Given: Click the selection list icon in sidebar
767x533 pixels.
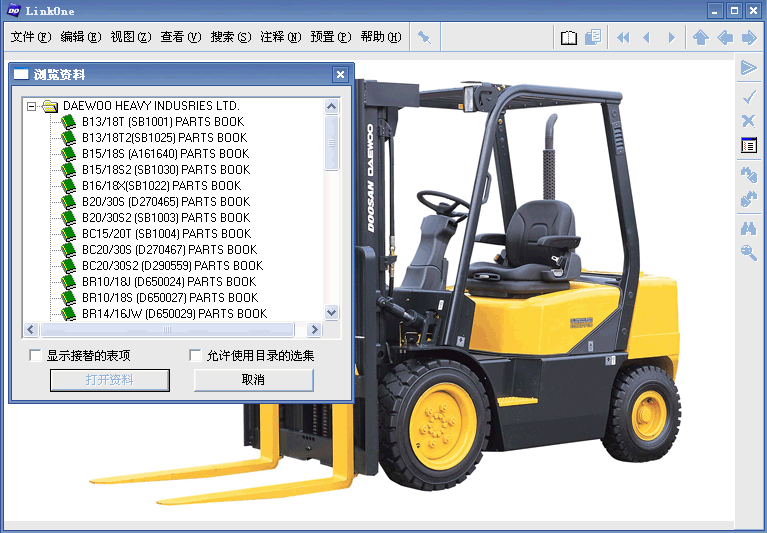Looking at the screenshot, I should 748,146.
